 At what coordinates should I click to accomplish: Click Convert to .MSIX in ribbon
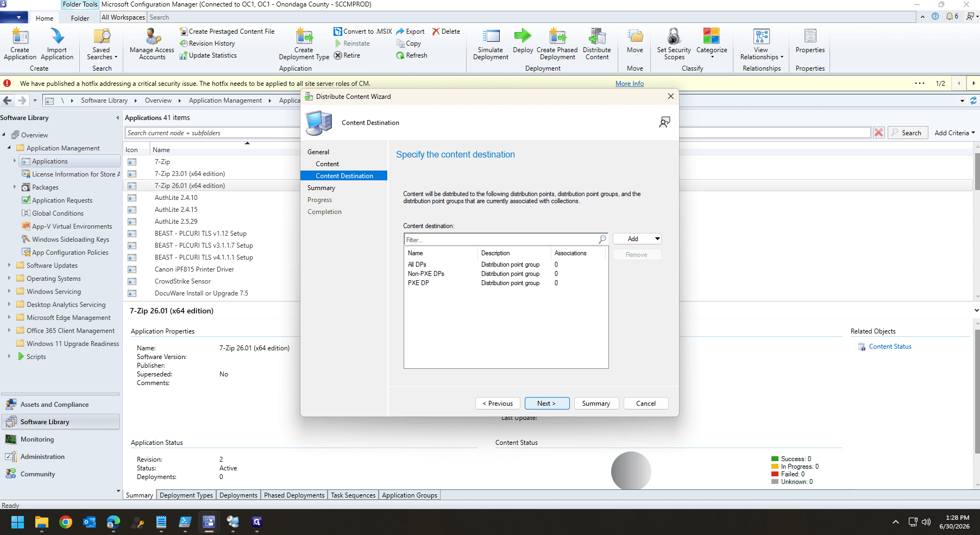[363, 32]
